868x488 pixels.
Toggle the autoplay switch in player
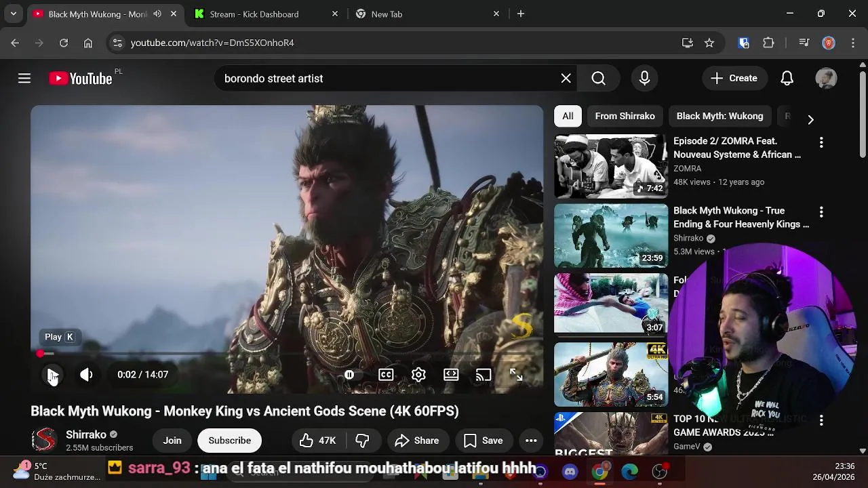[x=349, y=375]
